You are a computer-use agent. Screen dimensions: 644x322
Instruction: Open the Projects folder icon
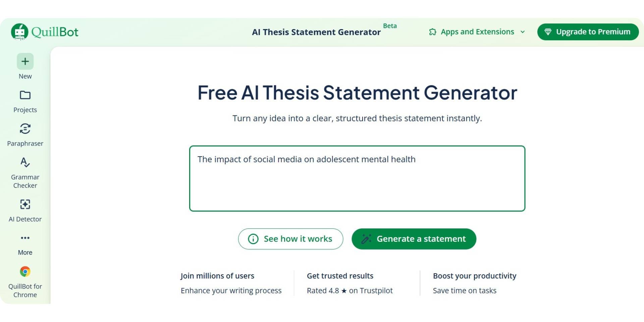25,95
